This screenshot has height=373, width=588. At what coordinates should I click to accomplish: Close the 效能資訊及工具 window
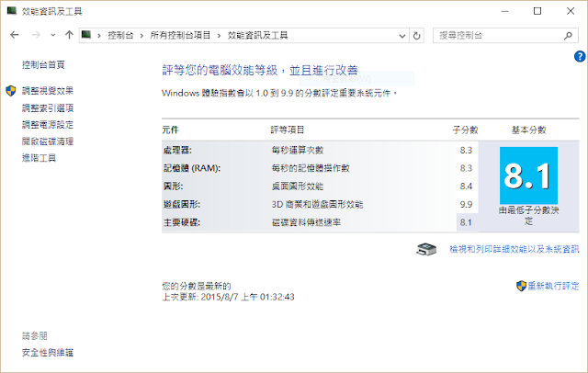pyautogui.click(x=571, y=11)
